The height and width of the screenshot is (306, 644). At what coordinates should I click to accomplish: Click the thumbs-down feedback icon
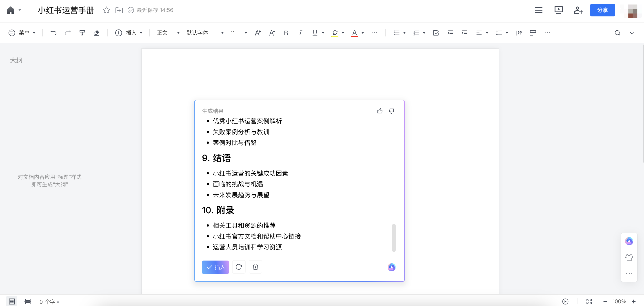[391, 111]
